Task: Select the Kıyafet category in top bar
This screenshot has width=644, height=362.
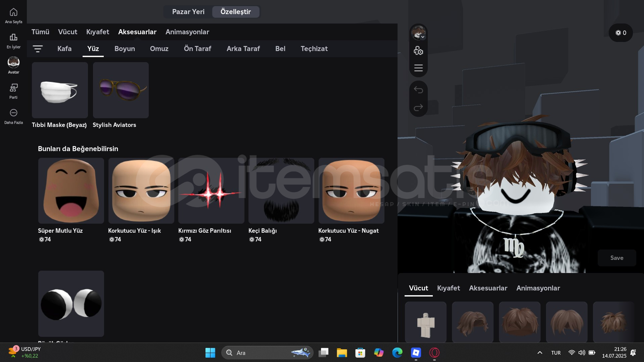Action: click(x=97, y=32)
